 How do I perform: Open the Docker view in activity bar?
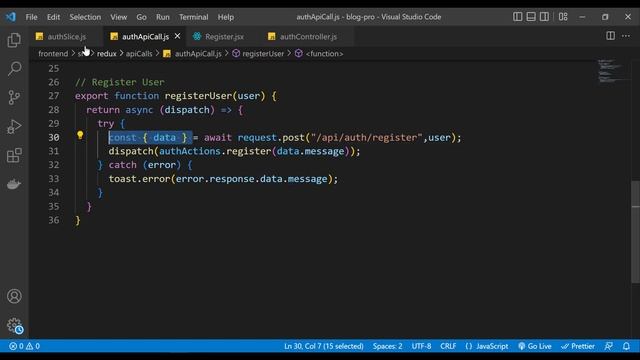[x=14, y=184]
